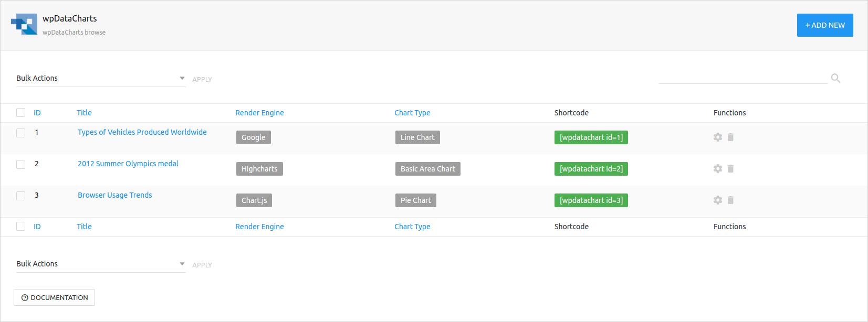Sort by Render Engine in footer row
This screenshot has width=868, height=322.
[x=259, y=227]
